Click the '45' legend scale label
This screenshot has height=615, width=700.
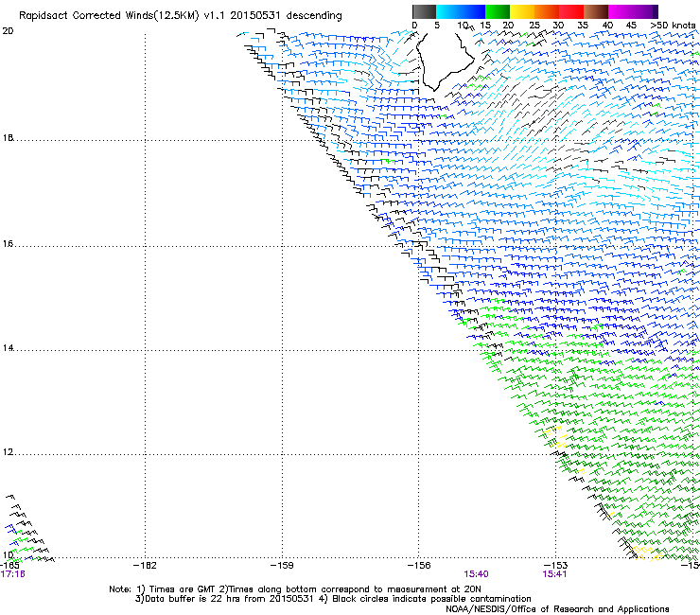(631, 26)
